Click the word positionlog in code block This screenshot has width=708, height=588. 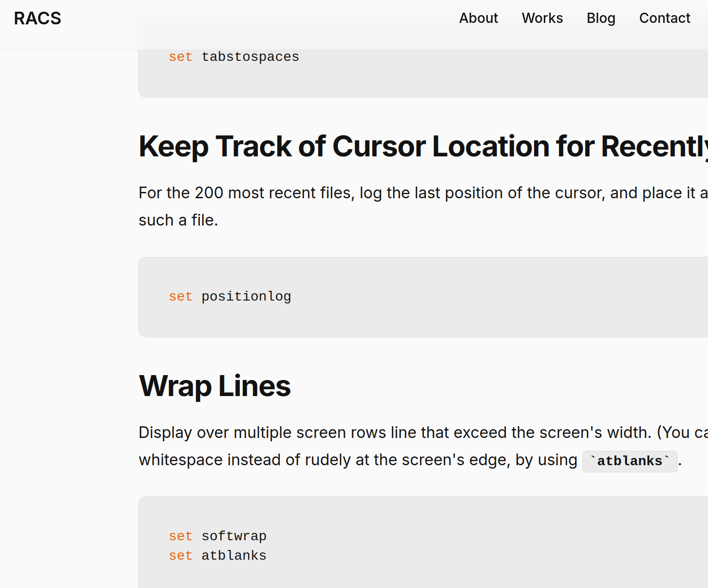coord(246,297)
